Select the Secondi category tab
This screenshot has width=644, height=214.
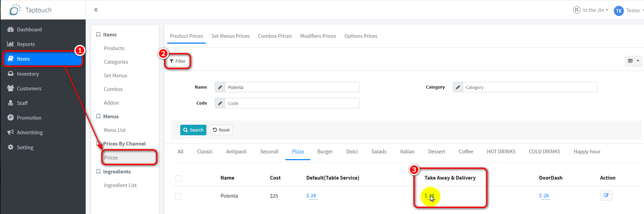coord(269,152)
